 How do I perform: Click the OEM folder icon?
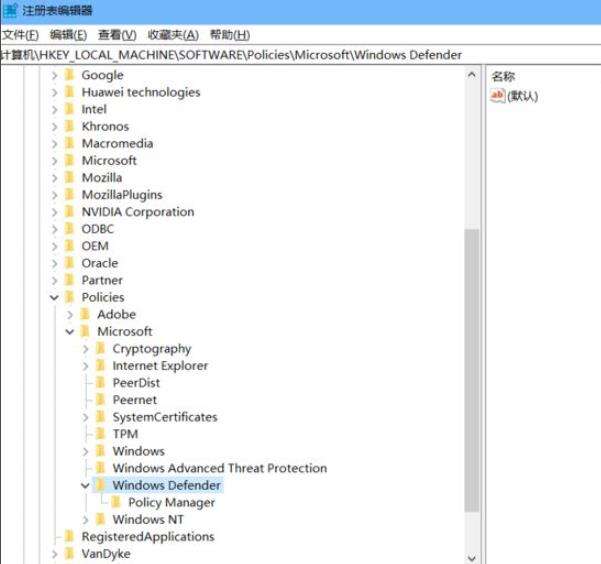[69, 245]
